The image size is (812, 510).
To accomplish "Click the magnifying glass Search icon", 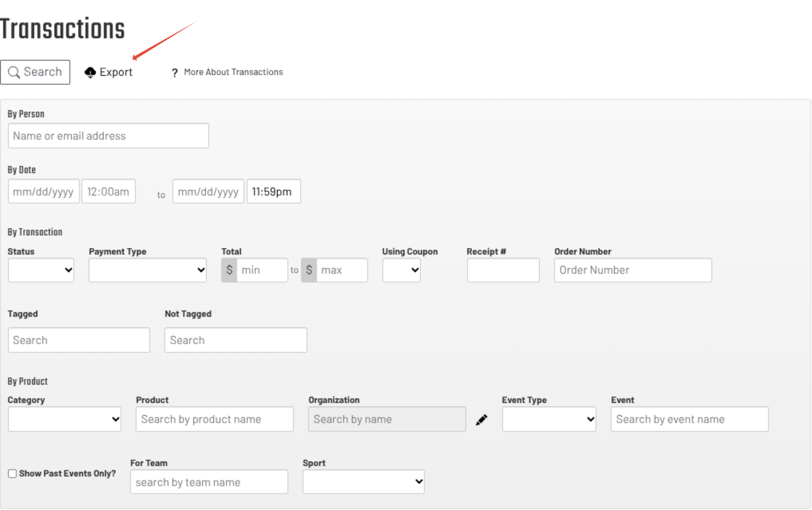I will coord(14,72).
